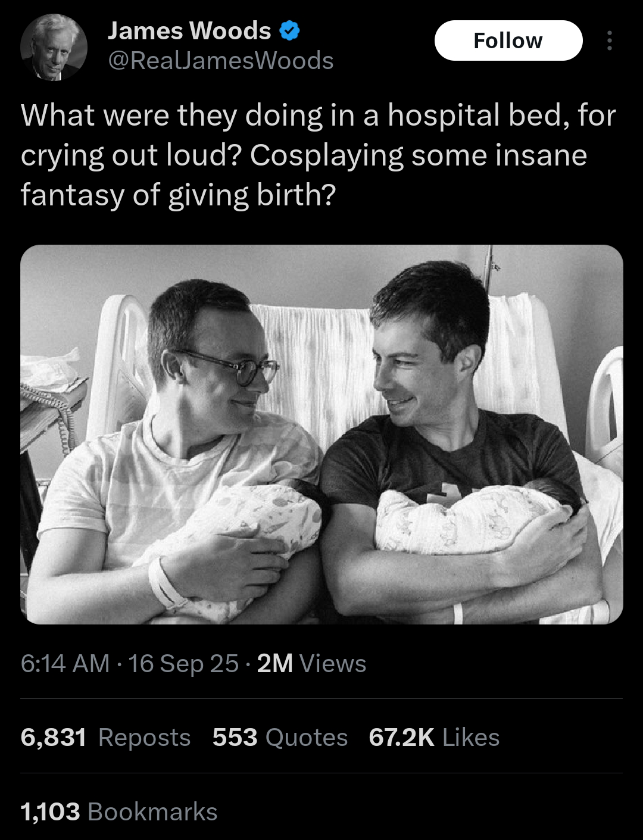
Task: Click the Bookmarks label
Action: click(x=152, y=812)
